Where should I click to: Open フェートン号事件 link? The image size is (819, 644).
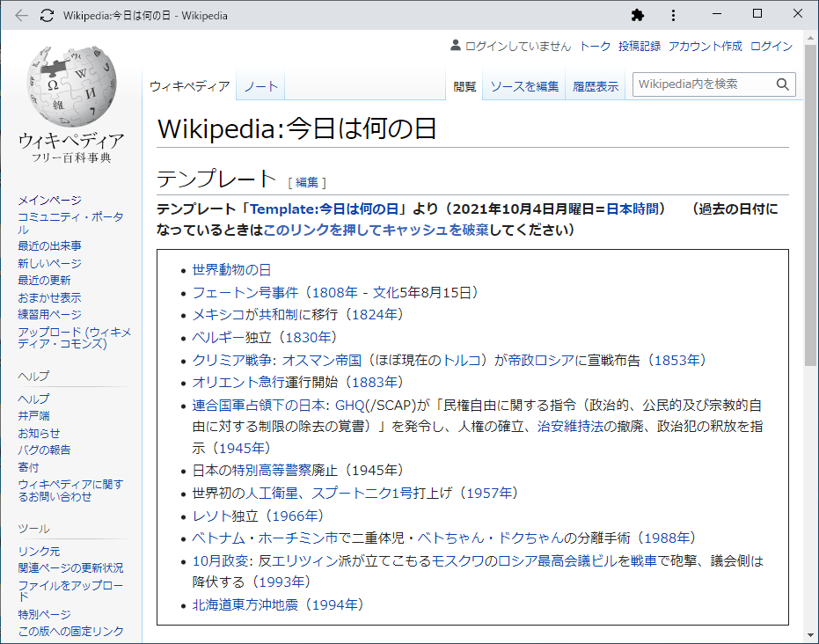(245, 292)
